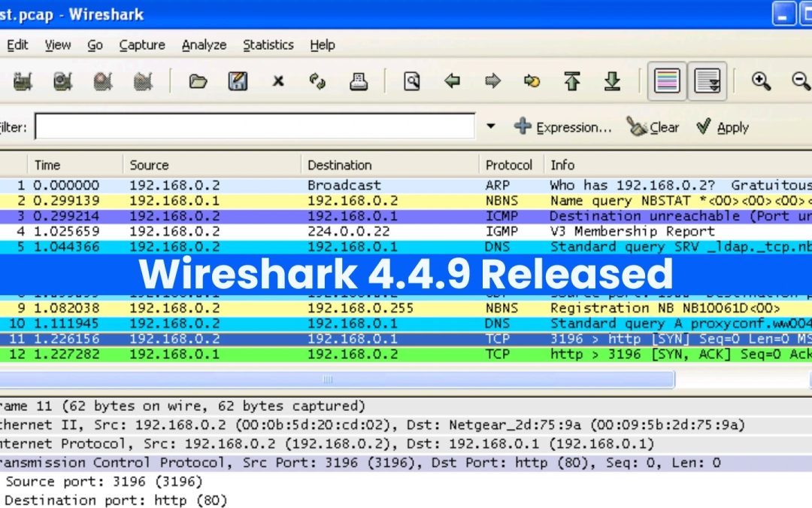Select packet 11 TCP SYN row
Screen dimensions: 812x508
(x=406, y=339)
